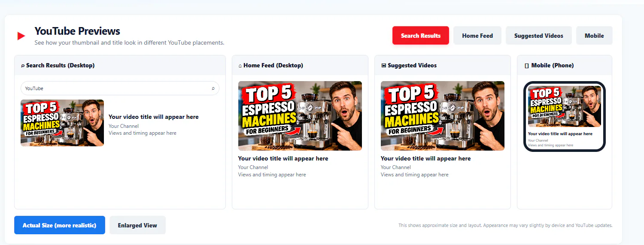The image size is (644, 245).
Task: Click the YouTube search input field
Action: pos(120,88)
